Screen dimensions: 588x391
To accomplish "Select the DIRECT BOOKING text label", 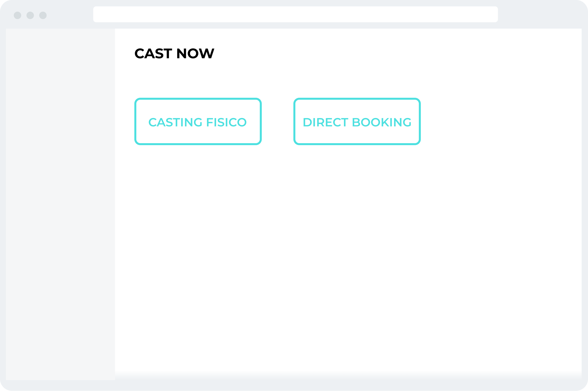I will click(357, 122).
